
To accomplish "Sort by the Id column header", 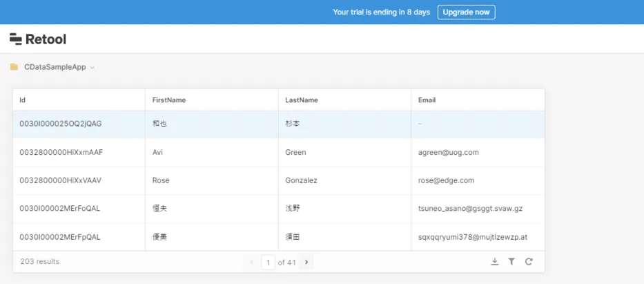I will [x=23, y=100].
